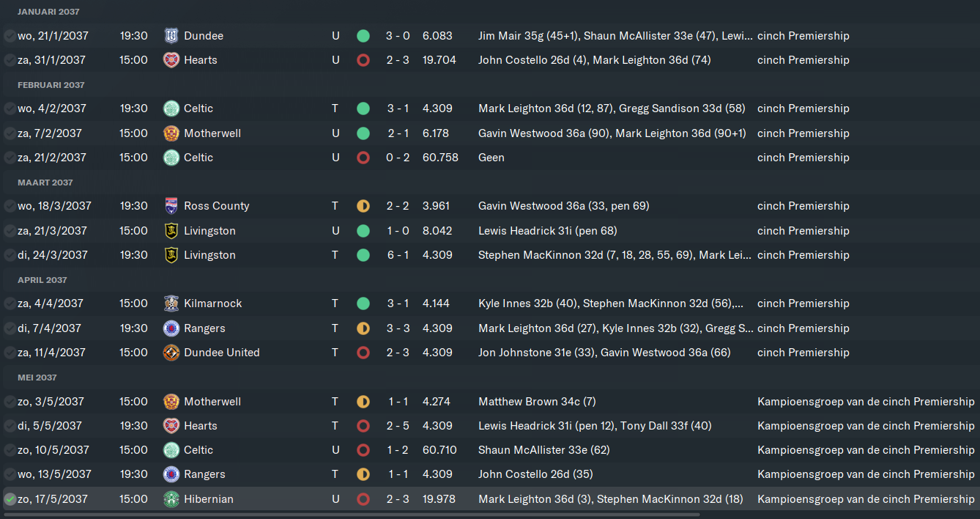This screenshot has width=980, height=519.
Task: Open the Rangers team link on 7/4/2037
Action: tap(204, 328)
